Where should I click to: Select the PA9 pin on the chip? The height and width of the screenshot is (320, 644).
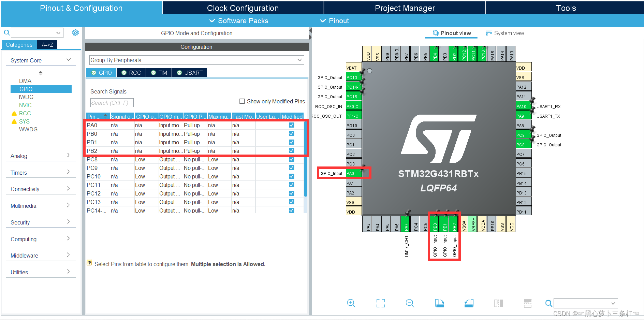point(524,116)
